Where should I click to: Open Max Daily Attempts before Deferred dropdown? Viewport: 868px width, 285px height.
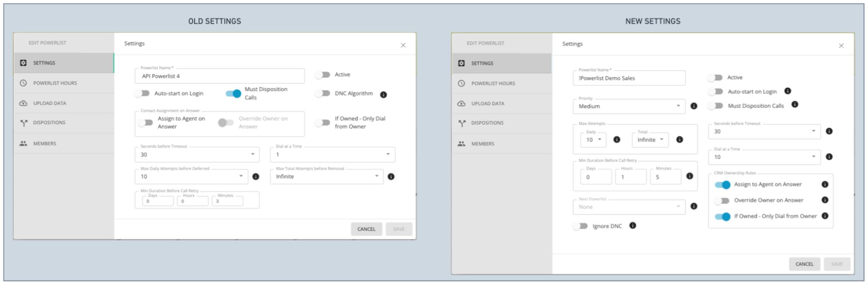coord(191,176)
